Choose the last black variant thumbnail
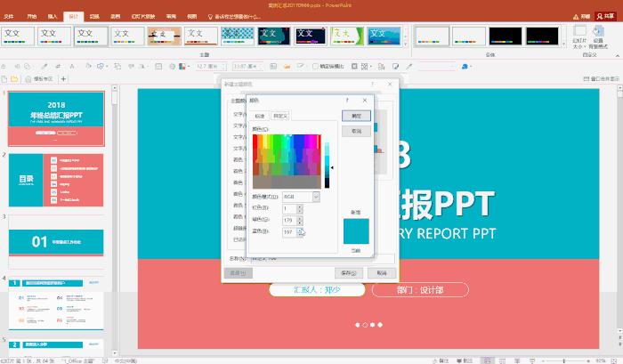Viewport: 623px width, 364px height. point(542,36)
